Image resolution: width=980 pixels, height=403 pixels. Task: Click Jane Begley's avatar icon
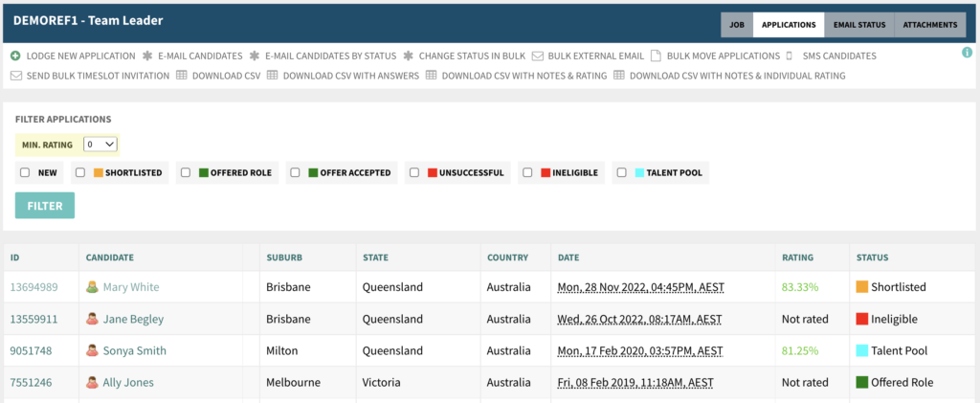[93, 319]
